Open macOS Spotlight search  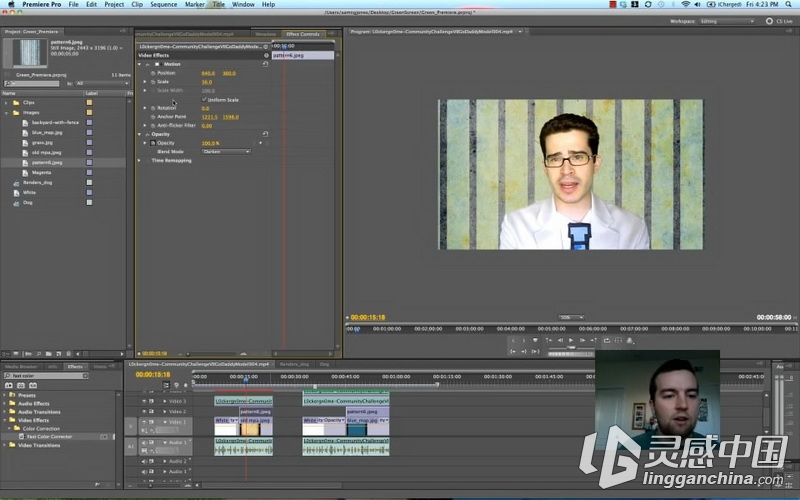pyautogui.click(x=789, y=4)
